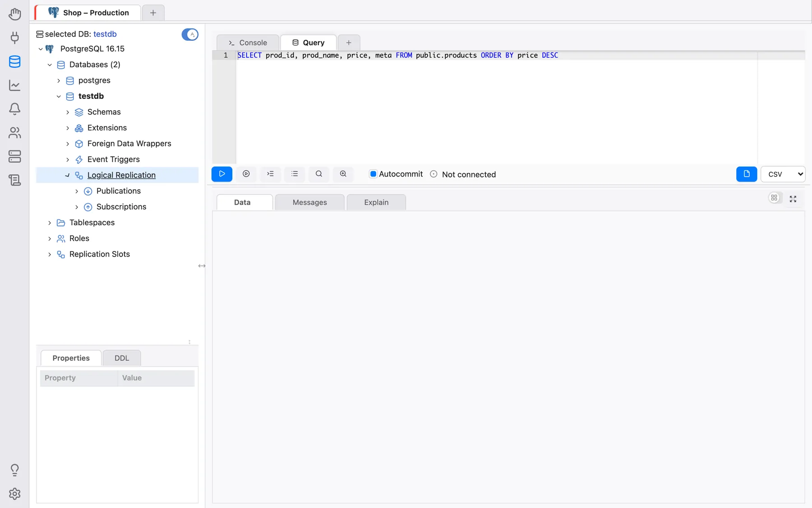Add a new query tab with plus
812x508 pixels.
[x=349, y=42]
